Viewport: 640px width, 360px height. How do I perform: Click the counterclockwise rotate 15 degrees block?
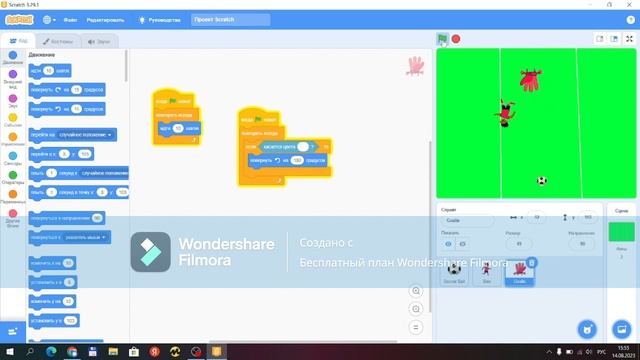click(67, 109)
